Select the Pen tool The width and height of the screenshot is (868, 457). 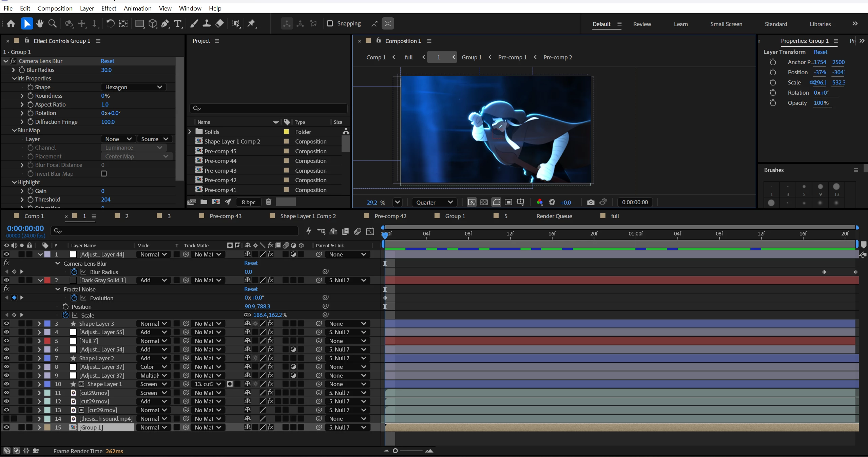point(165,23)
